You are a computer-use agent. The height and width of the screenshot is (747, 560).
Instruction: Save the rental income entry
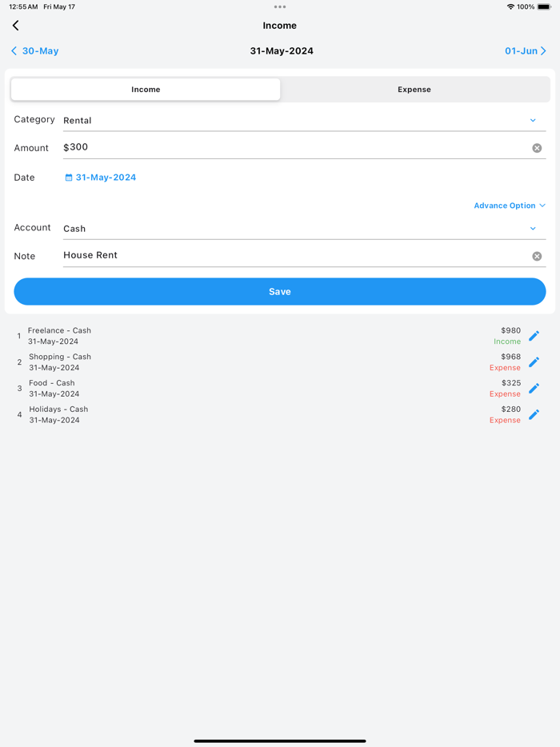[279, 290]
